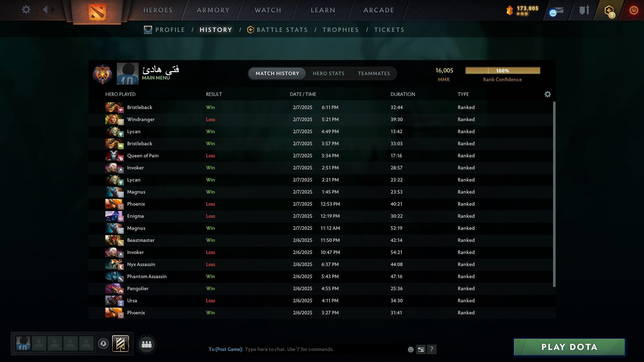Open the Phoenix match from 3:27 PM
The image size is (644, 362).
click(x=320, y=313)
